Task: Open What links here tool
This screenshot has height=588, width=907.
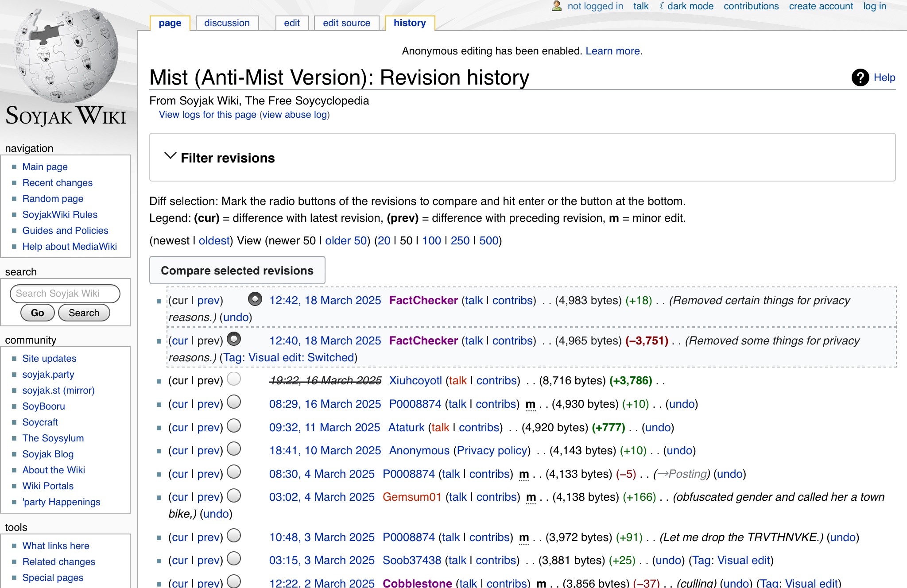Action: [x=56, y=546]
